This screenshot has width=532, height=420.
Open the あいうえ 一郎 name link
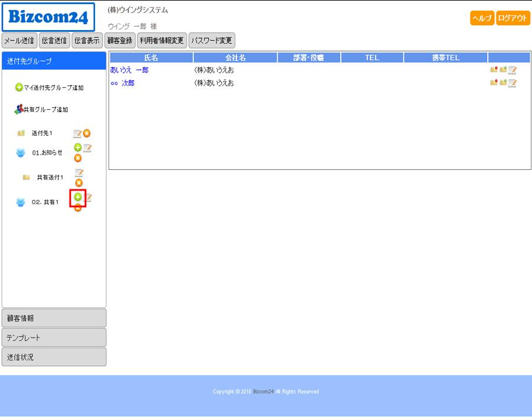coord(129,70)
